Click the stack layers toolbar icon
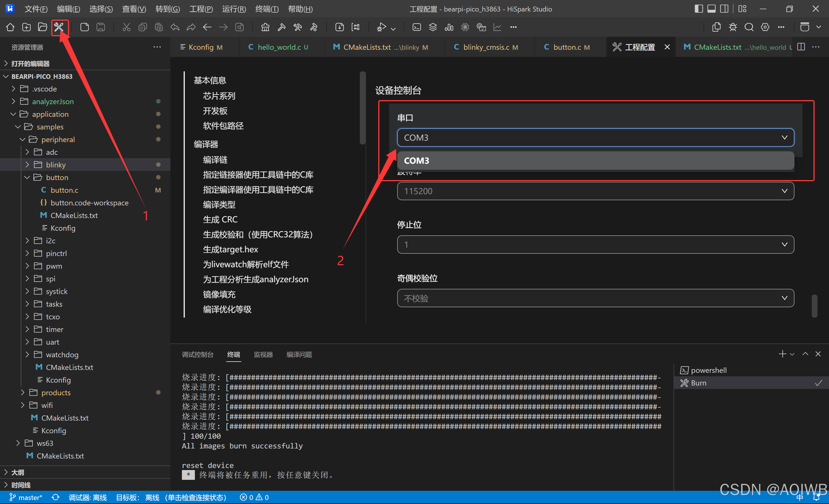This screenshot has width=829, height=504. click(433, 27)
